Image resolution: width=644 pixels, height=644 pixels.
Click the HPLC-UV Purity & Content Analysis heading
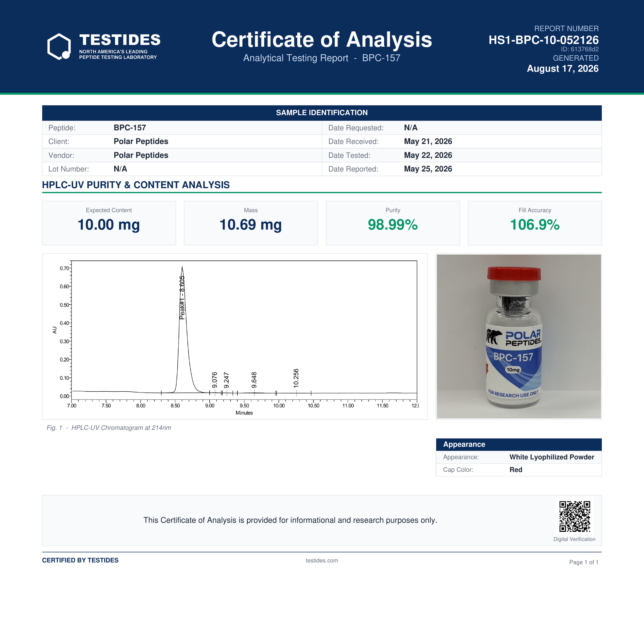[136, 185]
